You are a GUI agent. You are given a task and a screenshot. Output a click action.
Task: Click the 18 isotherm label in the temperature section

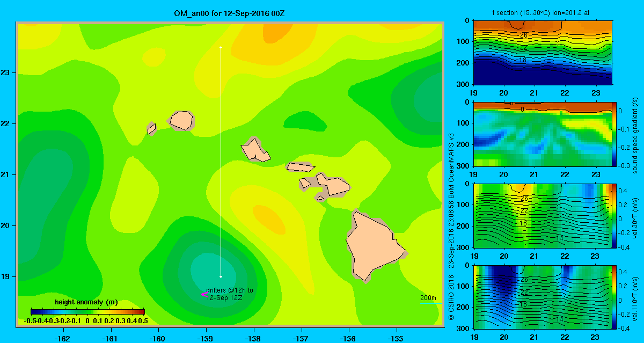point(522,60)
